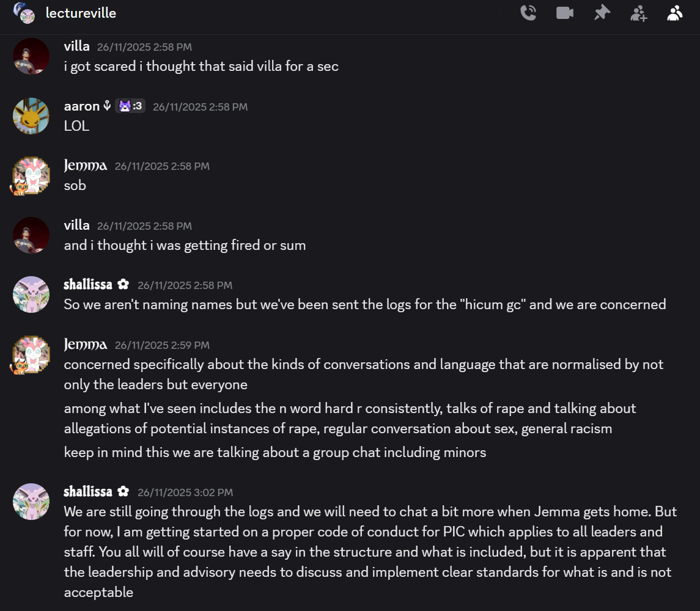The width and height of the screenshot is (700, 611).
Task: Click aaron's Pikachu avatar
Action: pyautogui.click(x=31, y=115)
